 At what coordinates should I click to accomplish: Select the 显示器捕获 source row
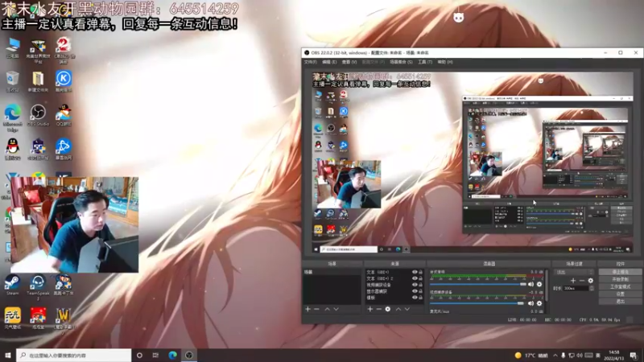(x=394, y=291)
